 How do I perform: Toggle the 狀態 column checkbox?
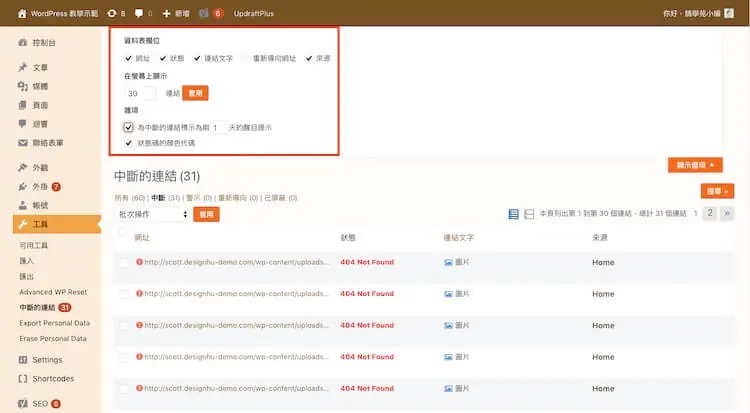coord(163,58)
